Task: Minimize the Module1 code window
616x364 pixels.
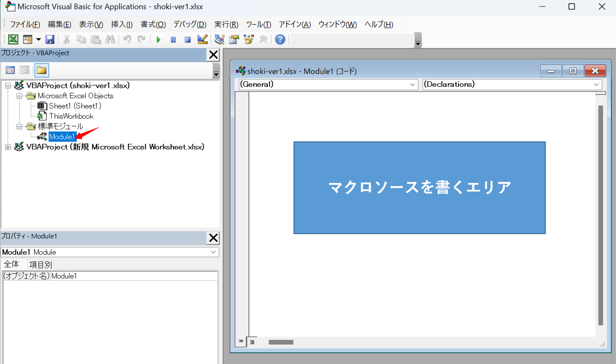Action: [551, 71]
